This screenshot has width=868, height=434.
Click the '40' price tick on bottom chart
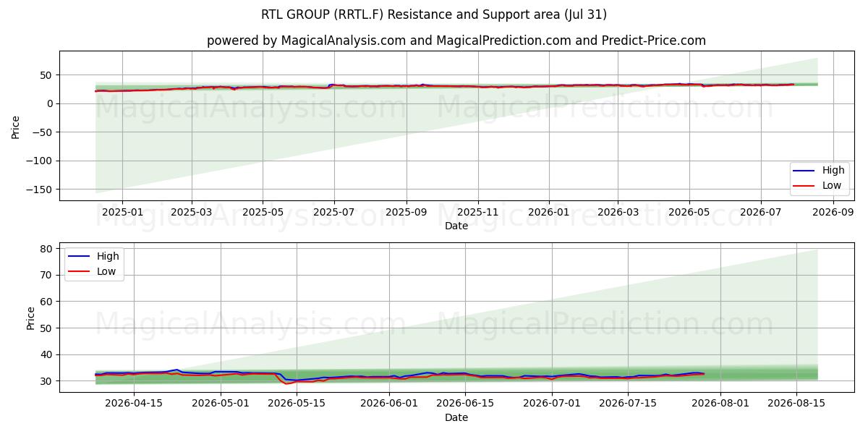tap(48, 354)
